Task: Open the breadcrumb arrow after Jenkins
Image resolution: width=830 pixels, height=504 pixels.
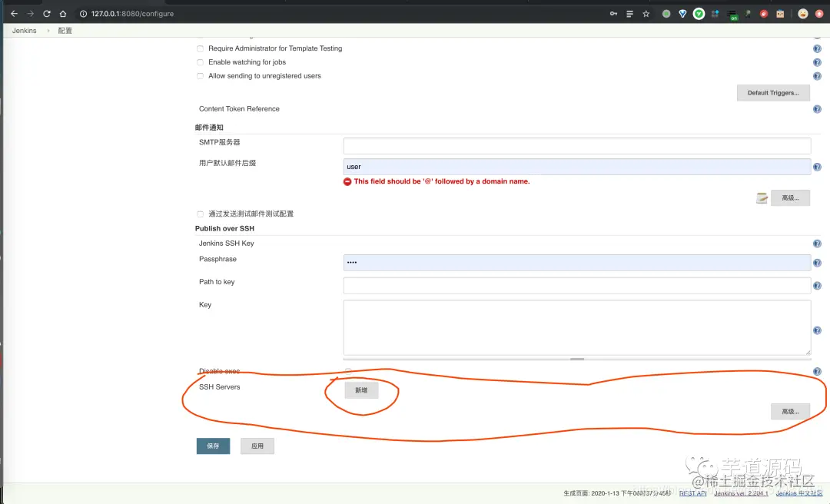Action: pos(48,31)
